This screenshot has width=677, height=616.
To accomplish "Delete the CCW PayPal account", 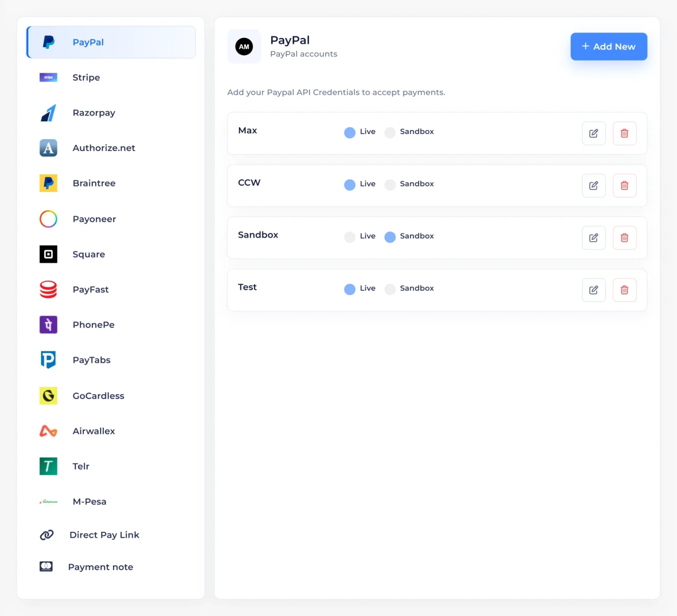I will pos(625,186).
